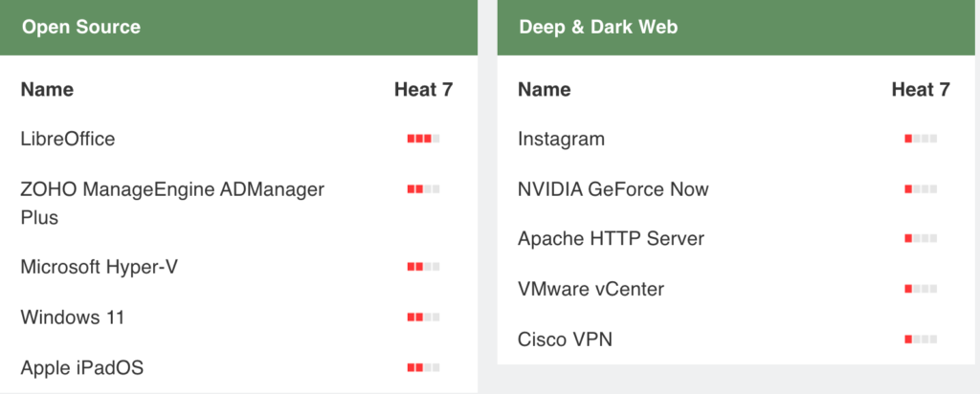The image size is (980, 394).
Task: Click the Instagram heat indicator bars
Action: tap(921, 139)
